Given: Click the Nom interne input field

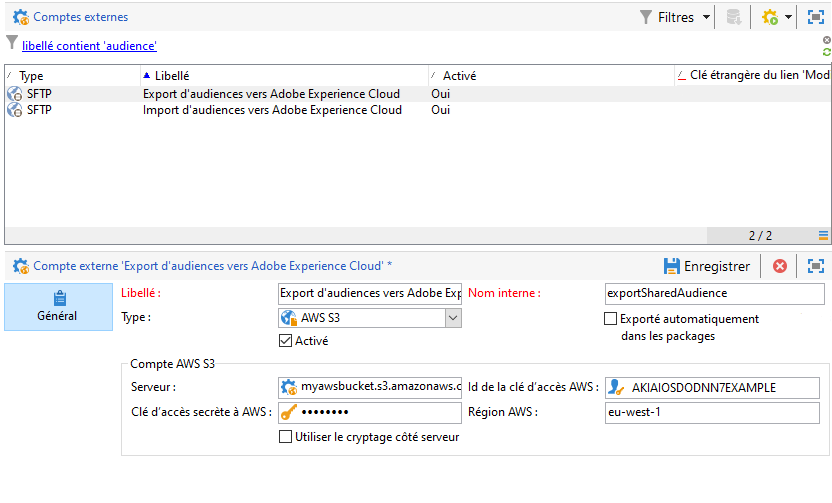Looking at the screenshot, I should (714, 293).
